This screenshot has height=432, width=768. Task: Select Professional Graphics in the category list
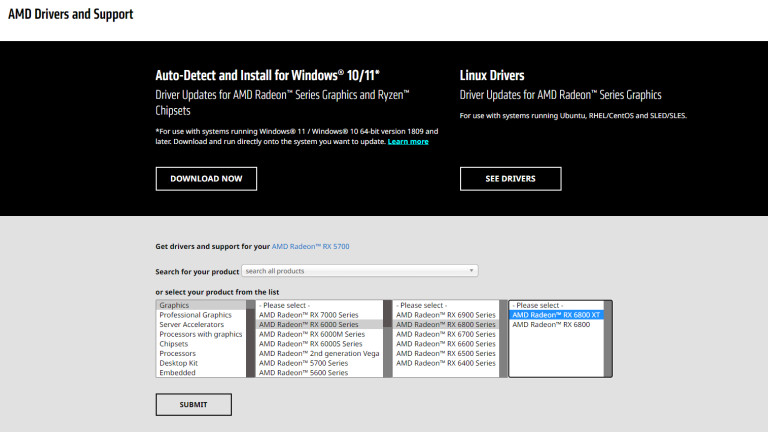point(195,315)
